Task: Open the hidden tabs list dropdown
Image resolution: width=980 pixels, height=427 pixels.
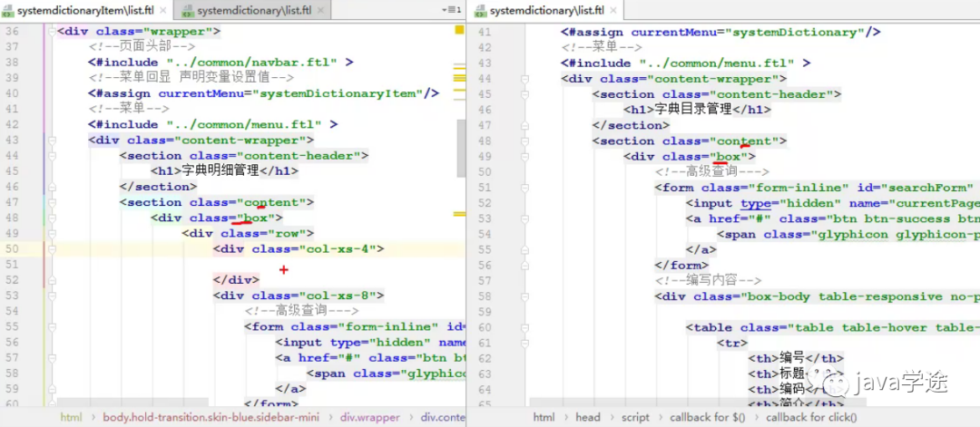Action: pyautogui.click(x=451, y=10)
